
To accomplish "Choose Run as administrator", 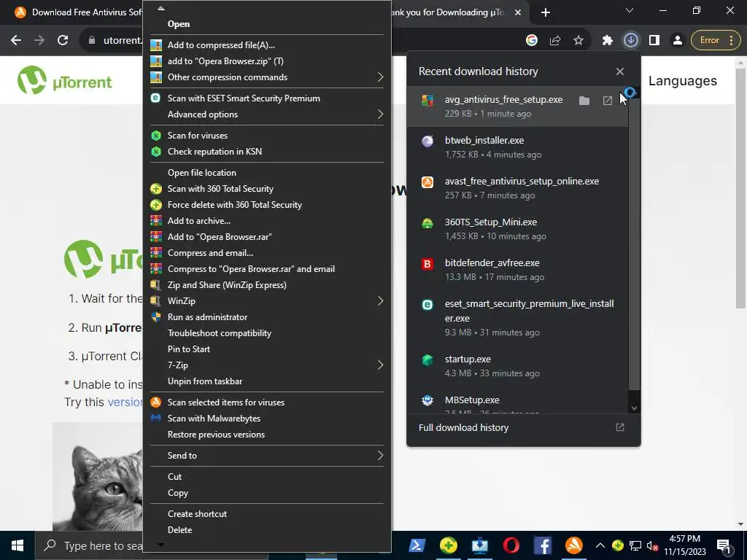I will point(267,317).
